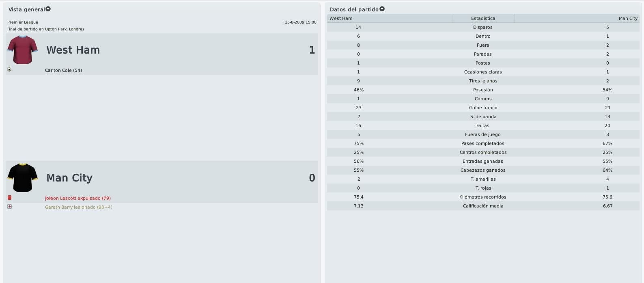The height and width of the screenshot is (283, 644).
Task: Select the Disparos statistic row
Action: point(483,27)
